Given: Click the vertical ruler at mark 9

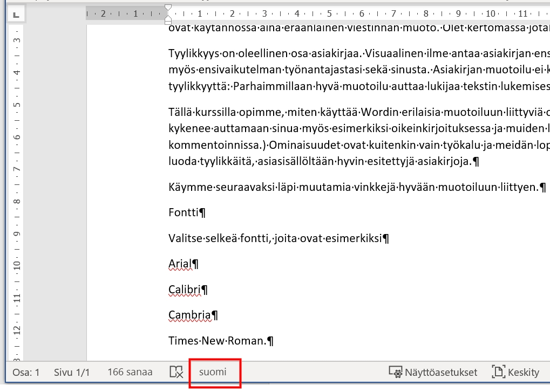Looking at the screenshot, I should click(x=17, y=235).
